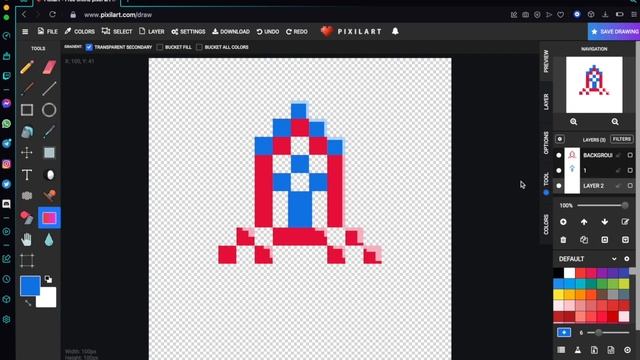Screen dimensions: 640x360
Task: Open the hamburger menu
Action: pos(25,31)
